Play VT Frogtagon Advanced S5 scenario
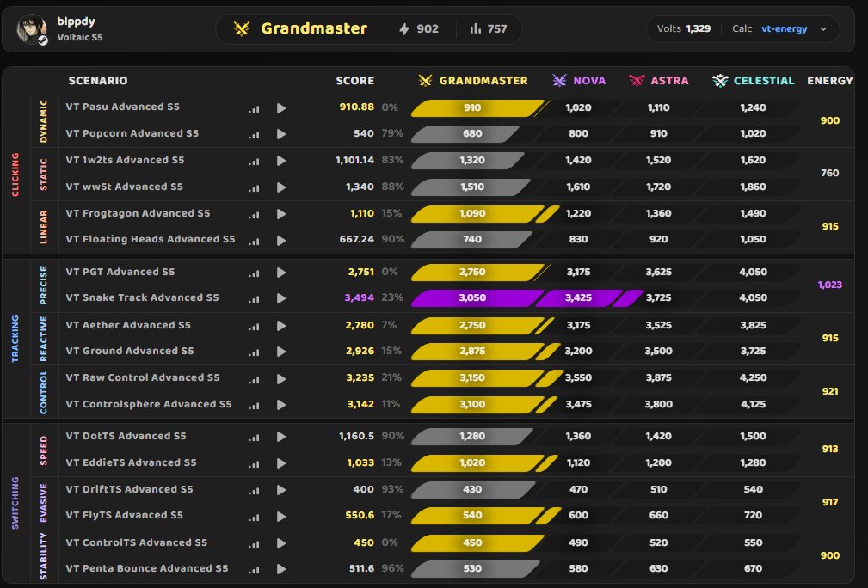This screenshot has width=868, height=588. pyautogui.click(x=281, y=213)
